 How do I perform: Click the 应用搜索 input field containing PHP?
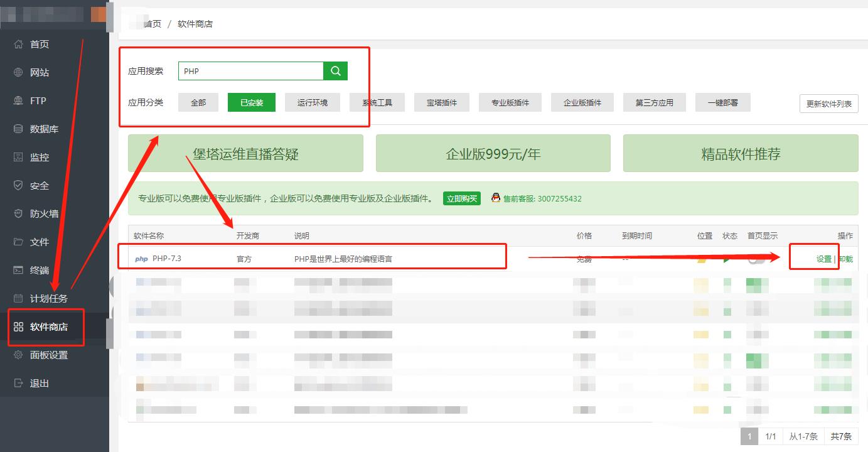[x=251, y=71]
